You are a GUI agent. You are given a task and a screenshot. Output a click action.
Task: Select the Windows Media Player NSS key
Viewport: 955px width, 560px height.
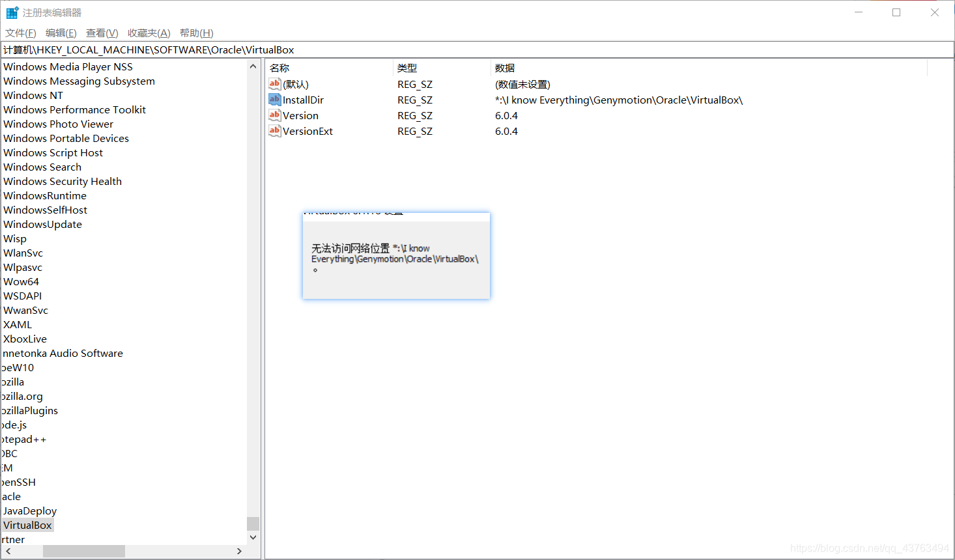click(68, 66)
